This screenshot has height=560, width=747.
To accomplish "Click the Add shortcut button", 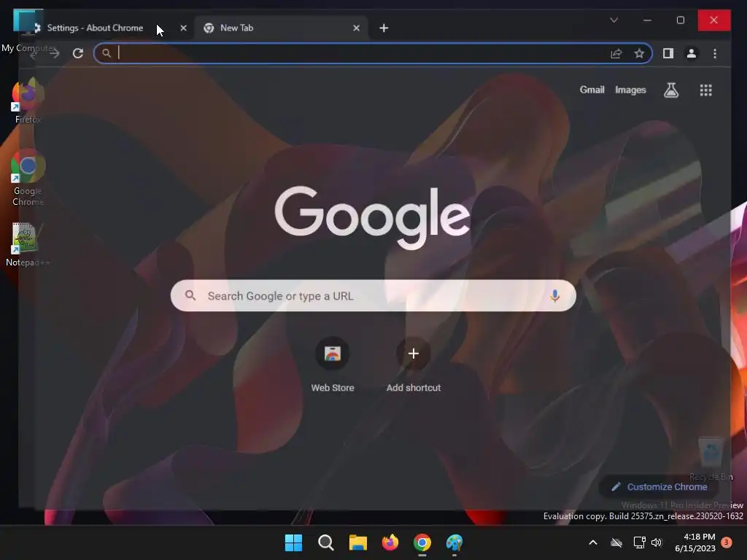I will 414,365.
